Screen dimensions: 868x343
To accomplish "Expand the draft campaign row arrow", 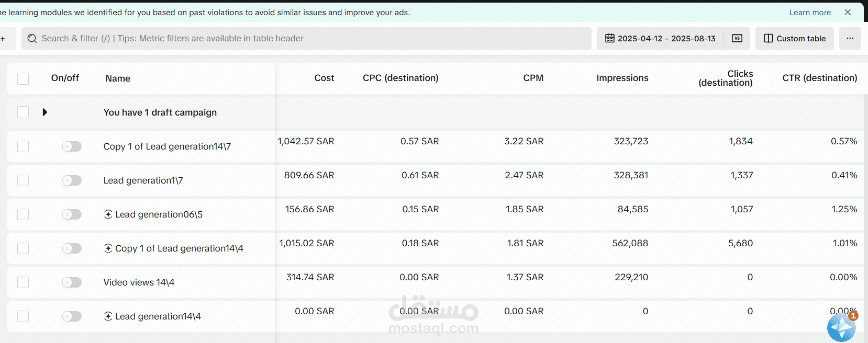I will click(x=45, y=112).
